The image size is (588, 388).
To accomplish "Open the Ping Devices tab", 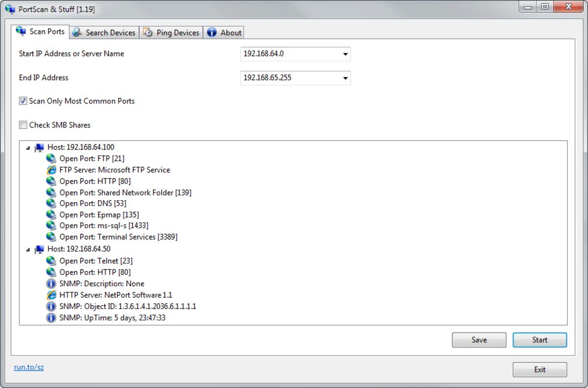I will pyautogui.click(x=171, y=32).
